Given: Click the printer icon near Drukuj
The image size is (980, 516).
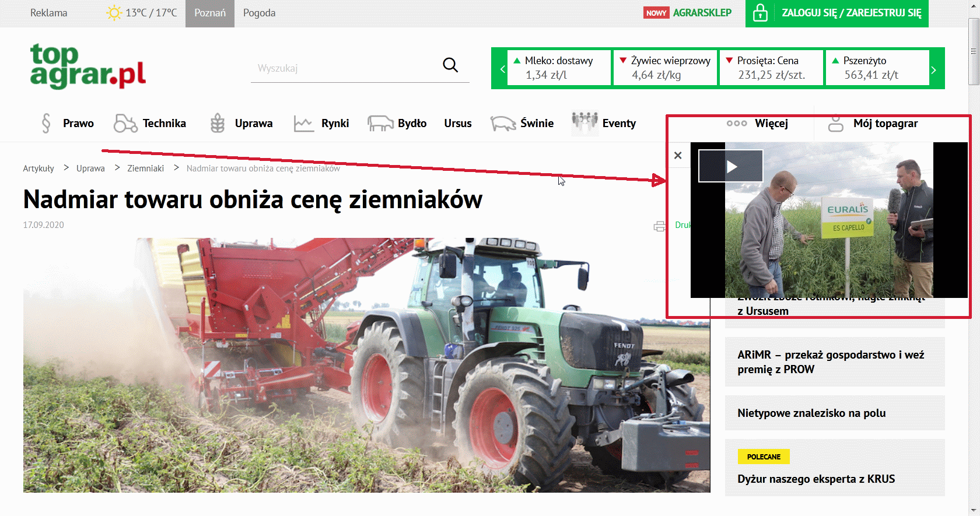Looking at the screenshot, I should (x=659, y=226).
